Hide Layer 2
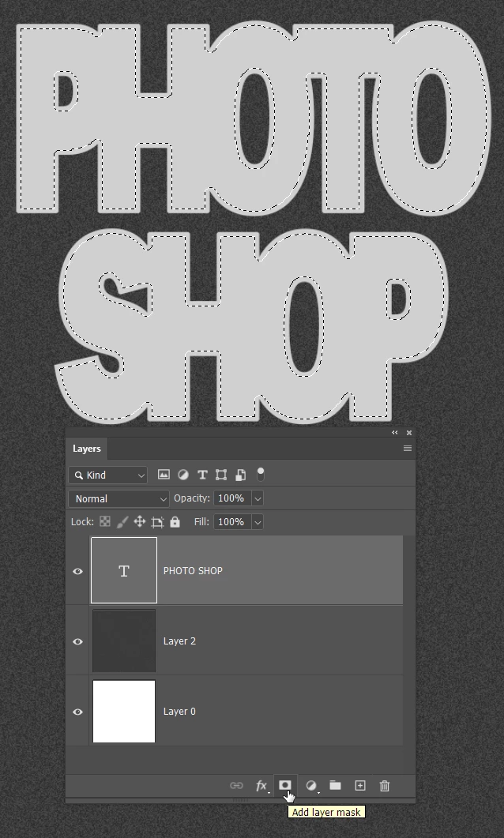 pos(77,641)
